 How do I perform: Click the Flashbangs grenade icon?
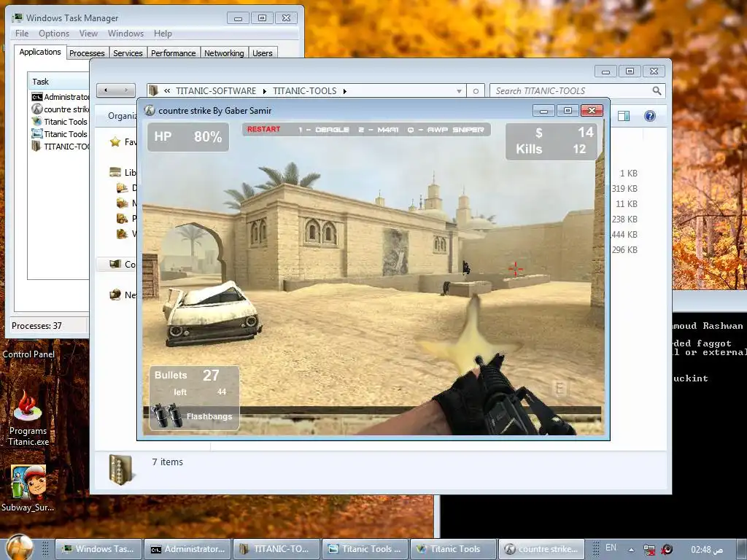tap(166, 415)
